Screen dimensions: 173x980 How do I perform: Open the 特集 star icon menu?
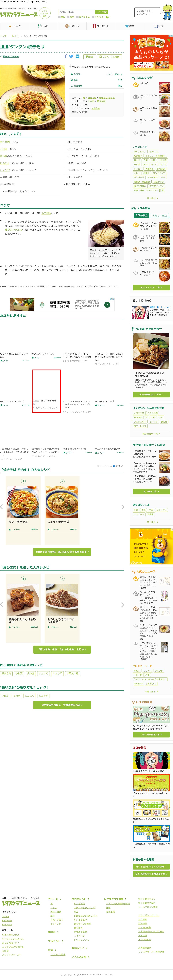pyautogui.click(x=129, y=26)
